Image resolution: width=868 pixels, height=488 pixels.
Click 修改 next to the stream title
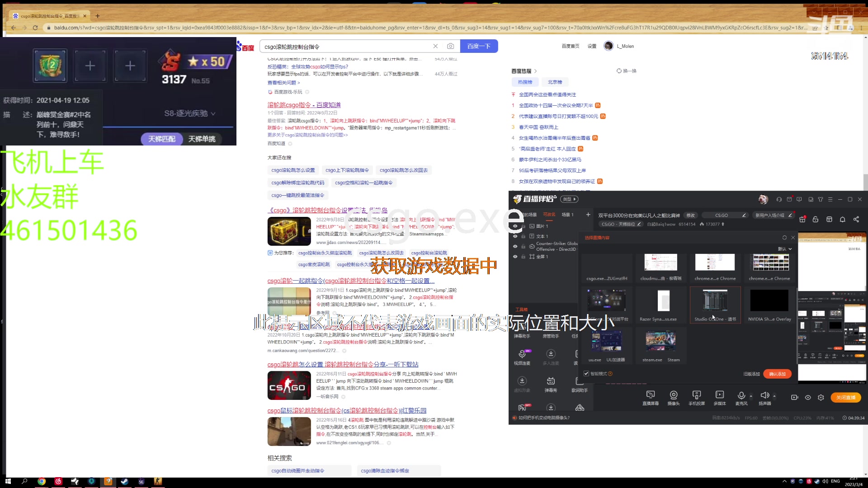pyautogui.click(x=691, y=215)
